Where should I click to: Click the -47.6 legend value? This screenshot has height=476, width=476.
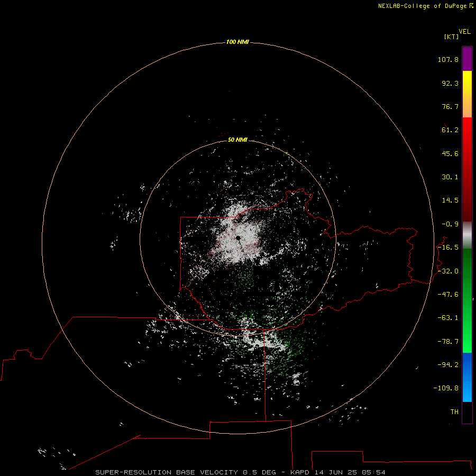click(448, 295)
